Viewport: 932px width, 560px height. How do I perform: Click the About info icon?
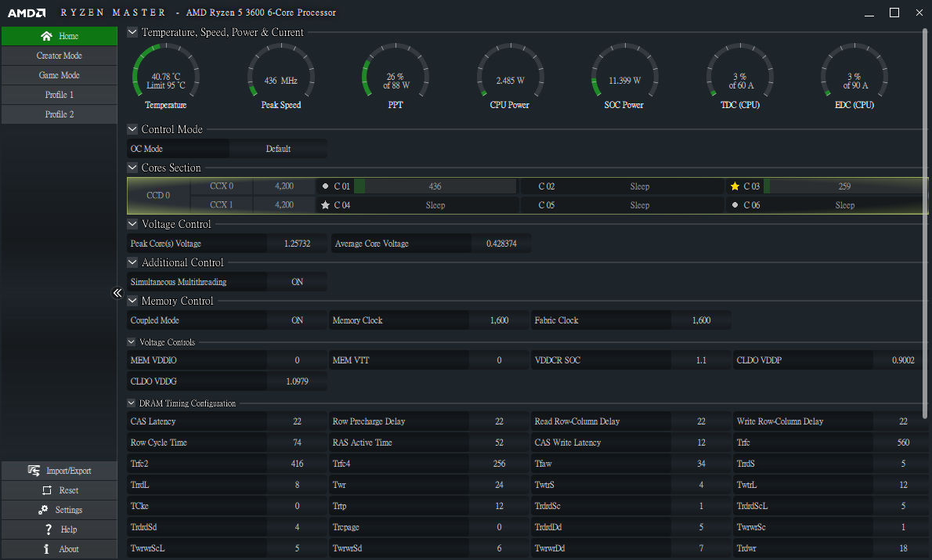pyautogui.click(x=46, y=549)
